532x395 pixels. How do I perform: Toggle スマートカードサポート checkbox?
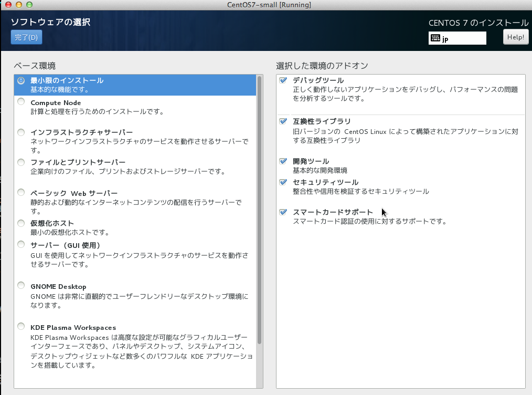click(x=283, y=212)
